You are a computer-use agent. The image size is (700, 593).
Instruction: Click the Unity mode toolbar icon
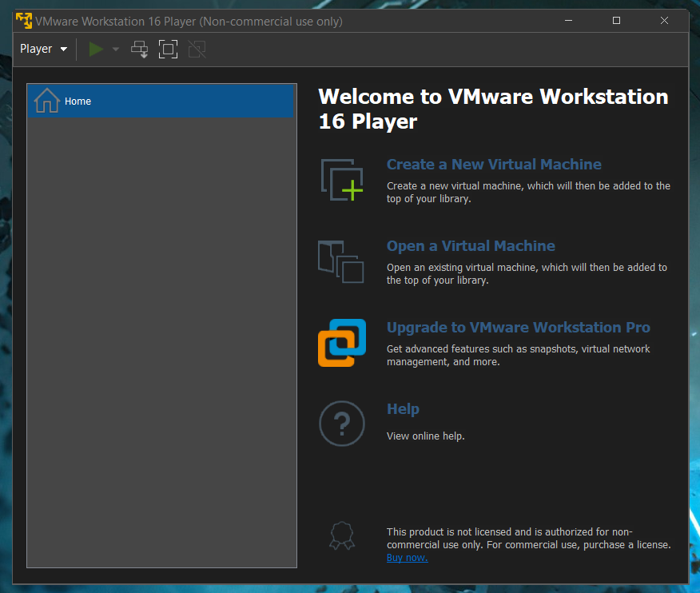[197, 49]
